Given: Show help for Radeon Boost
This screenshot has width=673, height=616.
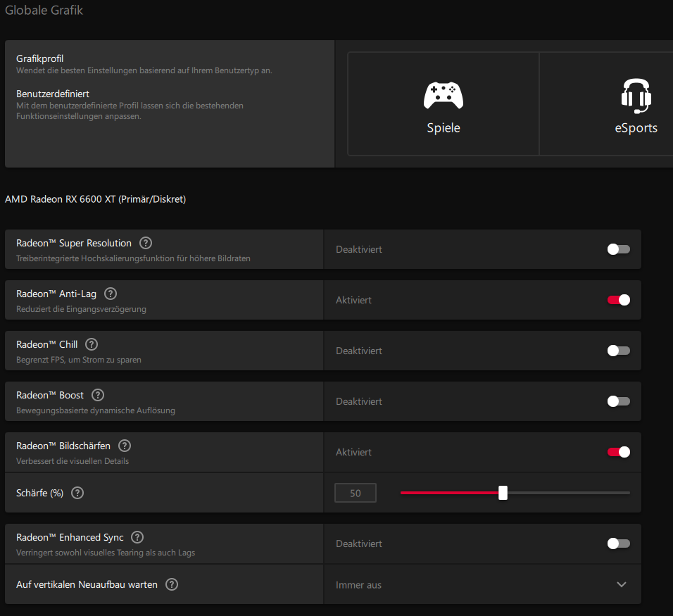Looking at the screenshot, I should [x=98, y=395].
